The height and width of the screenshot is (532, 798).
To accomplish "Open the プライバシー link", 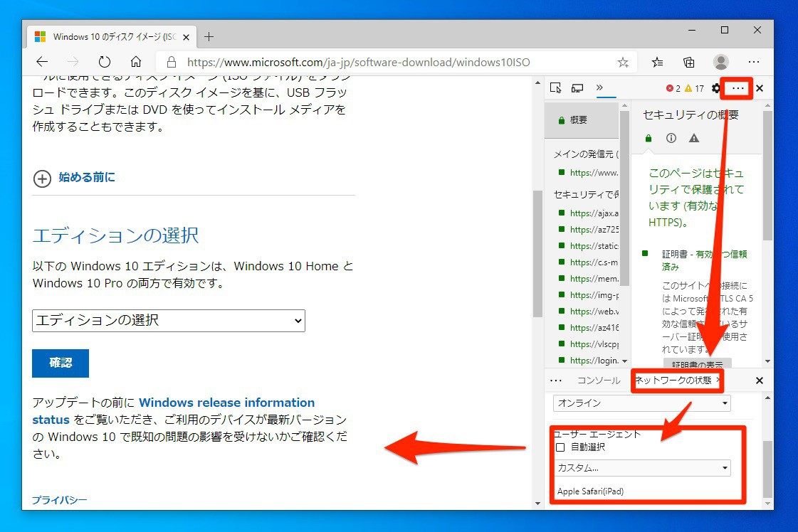I will [x=60, y=500].
